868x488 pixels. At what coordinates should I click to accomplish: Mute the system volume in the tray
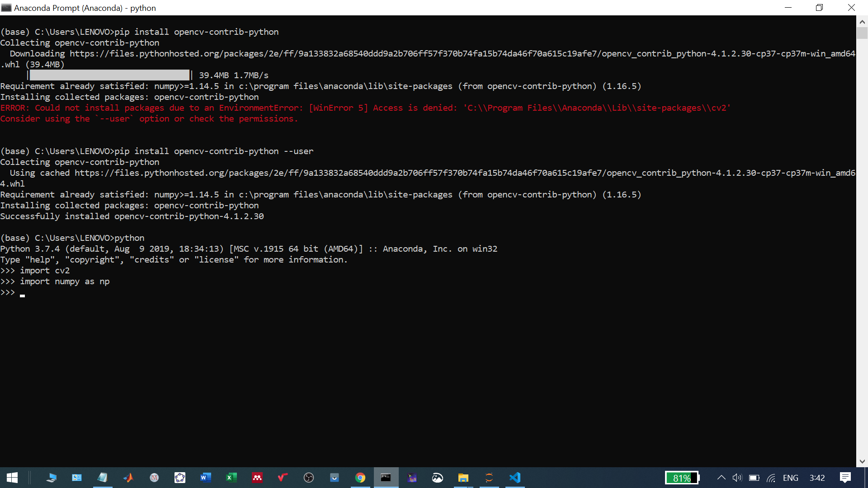pos(738,478)
